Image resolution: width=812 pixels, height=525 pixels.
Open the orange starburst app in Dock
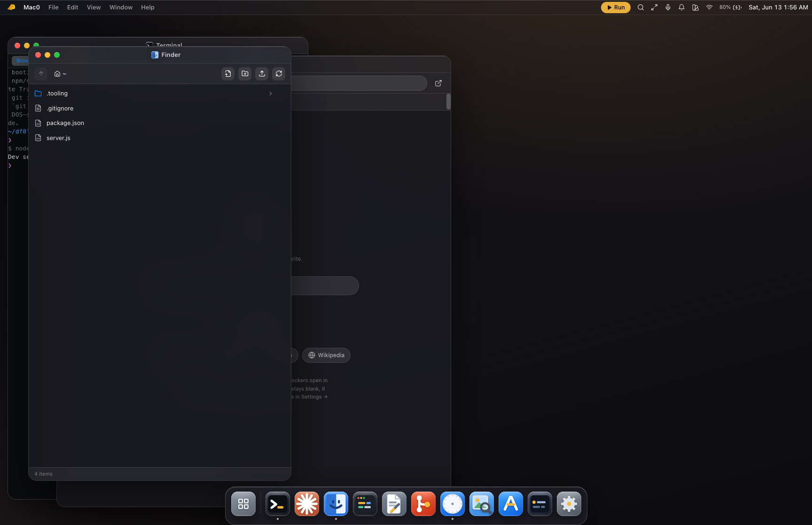[x=306, y=504]
